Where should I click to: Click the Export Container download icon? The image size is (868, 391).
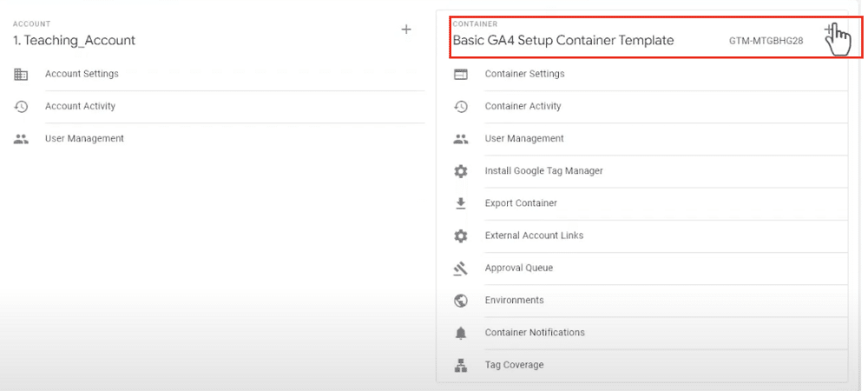pyautogui.click(x=461, y=203)
